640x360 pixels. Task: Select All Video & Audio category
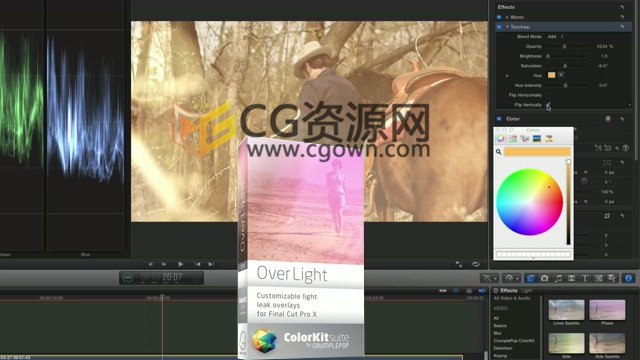pos(512,298)
